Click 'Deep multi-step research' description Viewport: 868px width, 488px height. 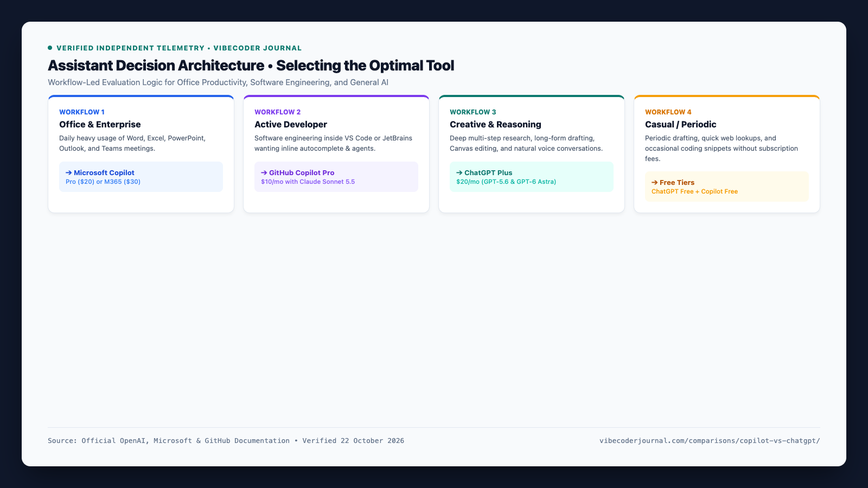(x=526, y=143)
